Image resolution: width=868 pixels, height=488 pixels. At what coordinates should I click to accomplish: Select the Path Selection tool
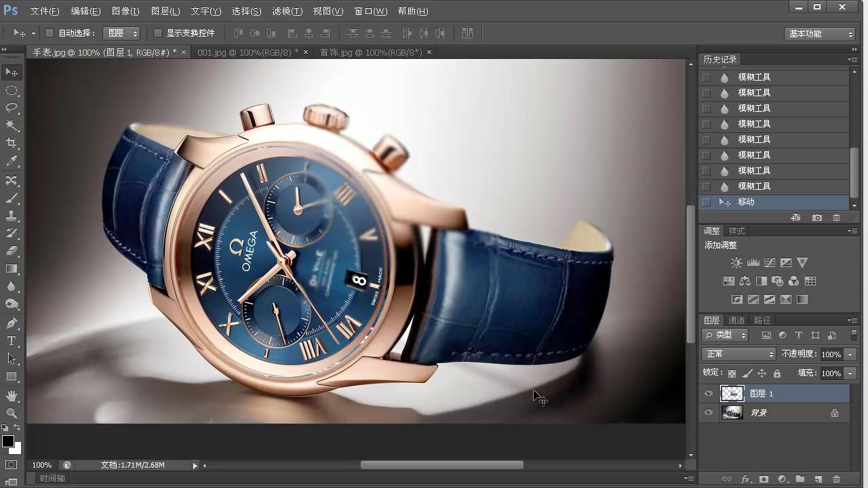point(12,359)
